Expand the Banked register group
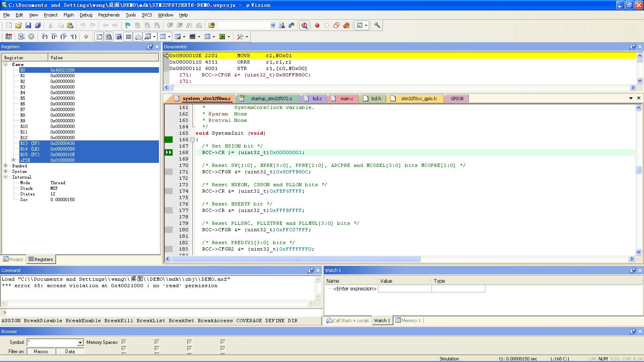644x362 pixels. [x=6, y=166]
